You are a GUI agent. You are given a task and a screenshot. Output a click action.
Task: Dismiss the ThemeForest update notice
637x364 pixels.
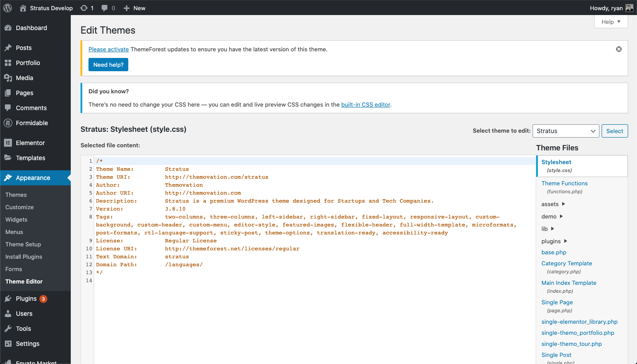619,49
